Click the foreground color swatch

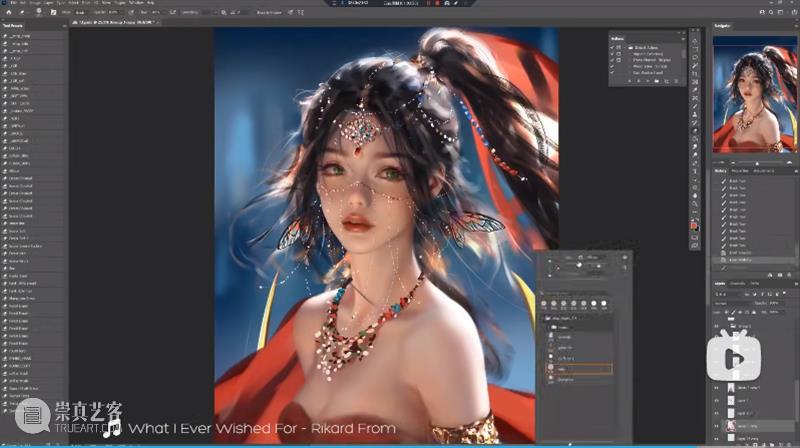tap(693, 225)
